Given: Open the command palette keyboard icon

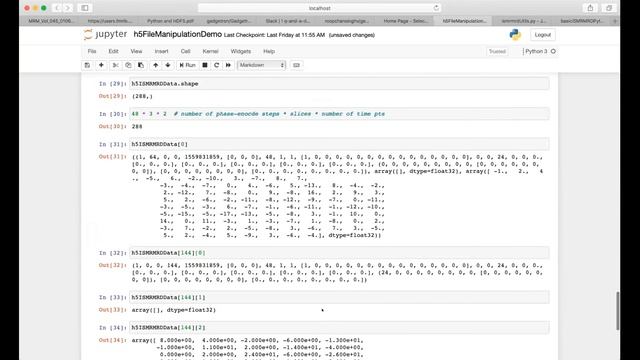Looking at the screenshot, I should (x=296, y=65).
